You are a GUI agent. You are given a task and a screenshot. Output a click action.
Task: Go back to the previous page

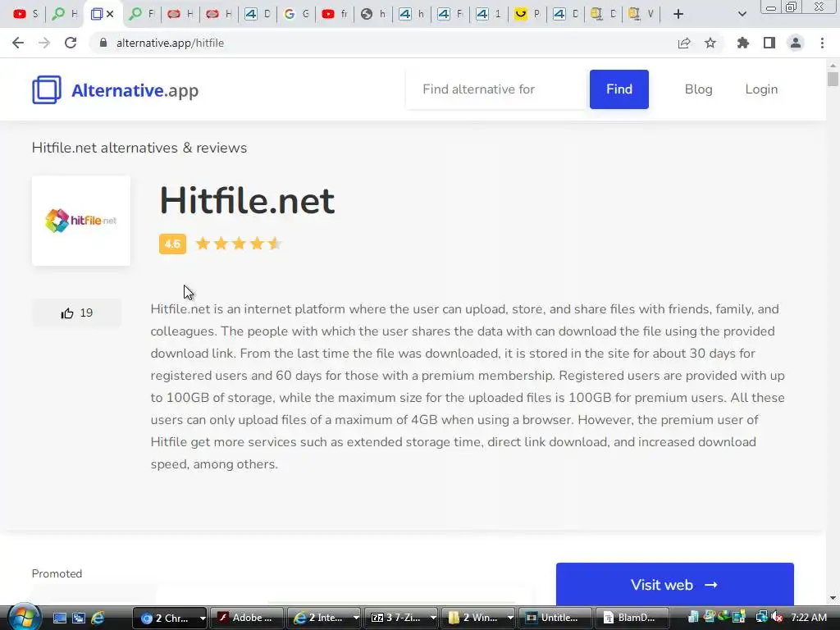pos(18,43)
